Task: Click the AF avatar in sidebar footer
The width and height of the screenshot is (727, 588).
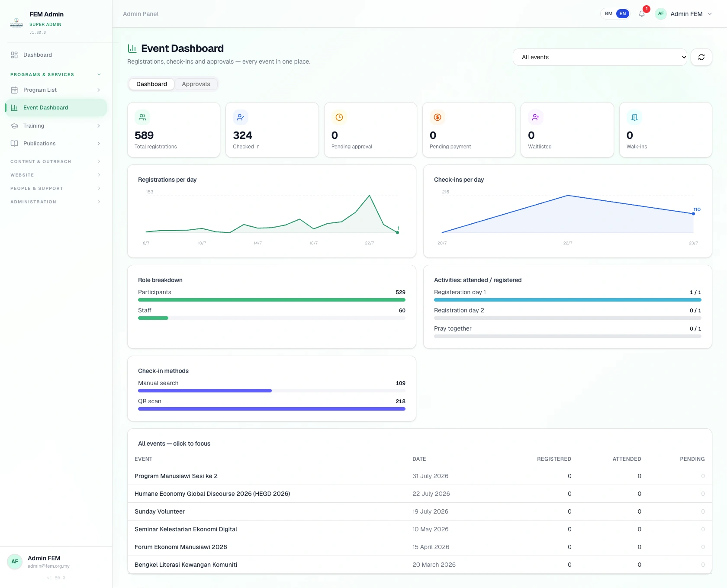Action: 15,562
